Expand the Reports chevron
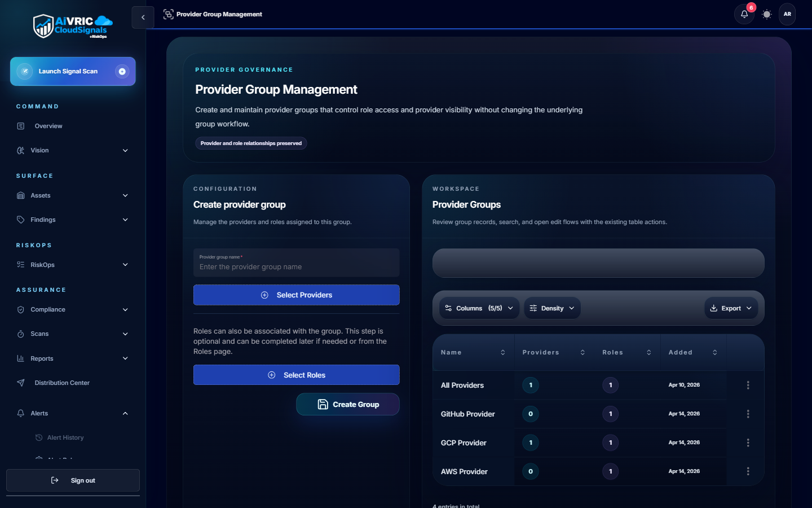Screen dimensions: 812x508 125,358
